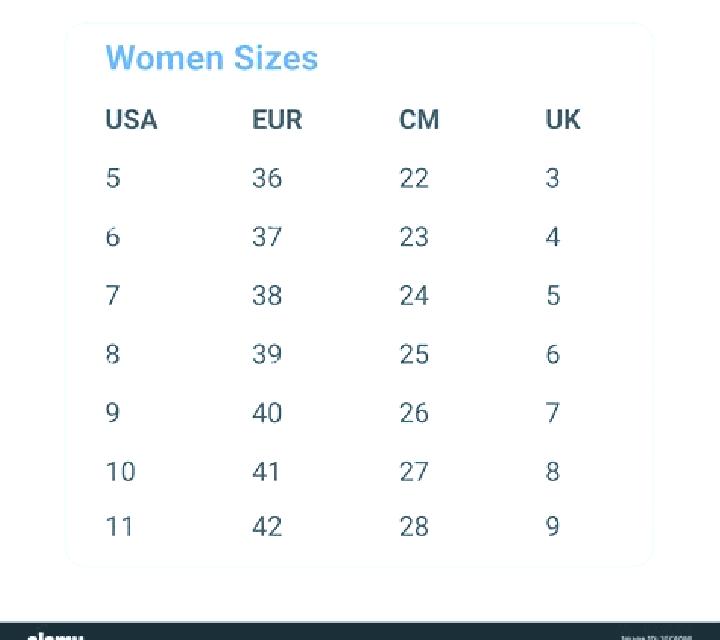720x640 pixels.
Task: Click the 22 centimeter cell
Action: coord(414,178)
